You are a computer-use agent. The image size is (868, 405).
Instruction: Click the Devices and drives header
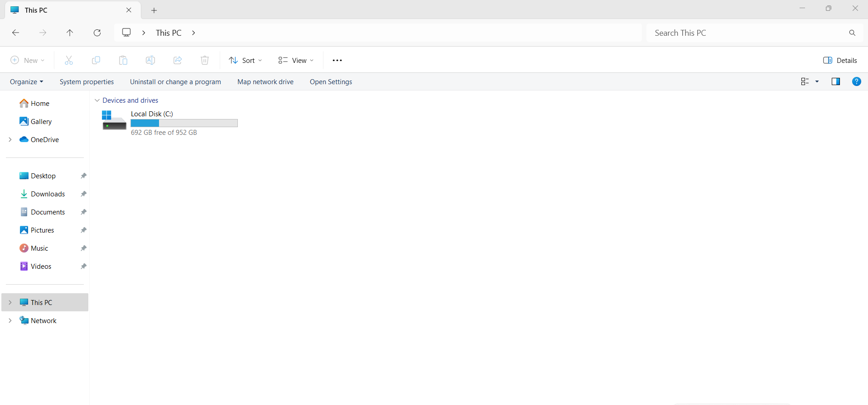pyautogui.click(x=130, y=100)
